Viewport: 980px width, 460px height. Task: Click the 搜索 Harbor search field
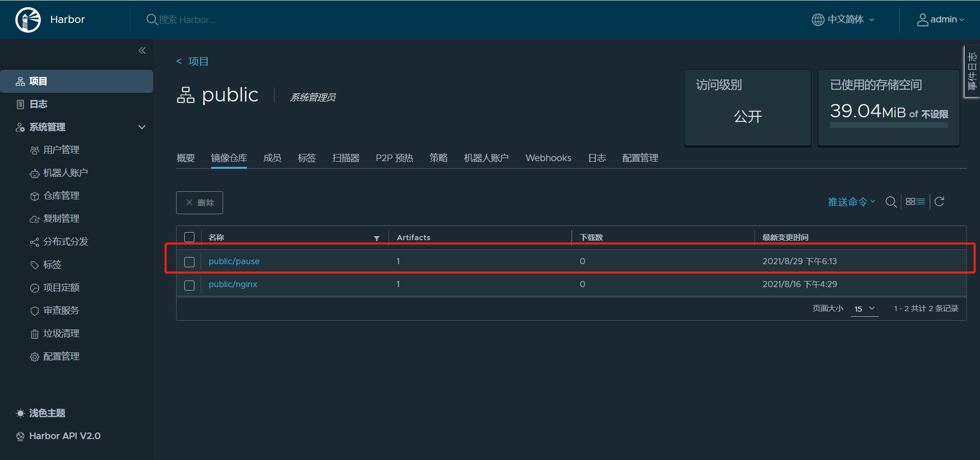(187, 19)
